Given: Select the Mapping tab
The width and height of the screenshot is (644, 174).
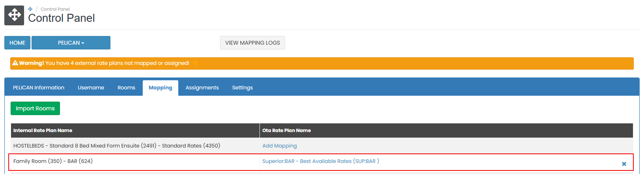Looking at the screenshot, I should coord(161,88).
